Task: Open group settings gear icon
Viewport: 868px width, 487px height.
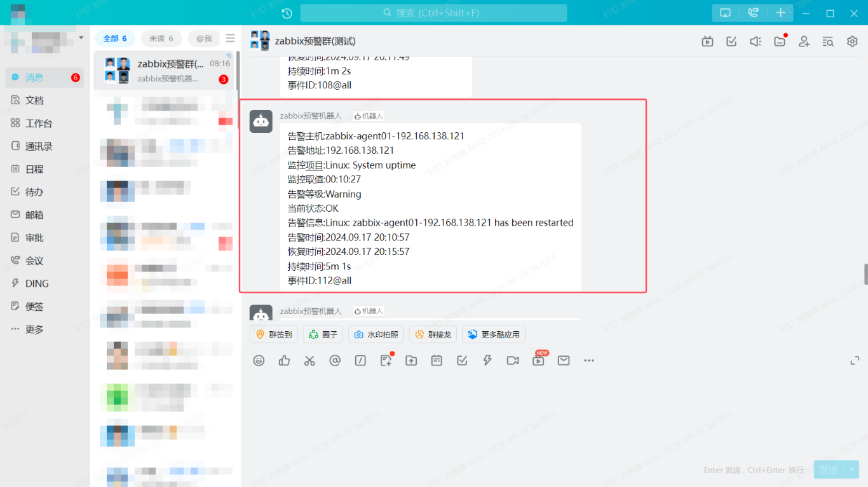Action: point(852,41)
